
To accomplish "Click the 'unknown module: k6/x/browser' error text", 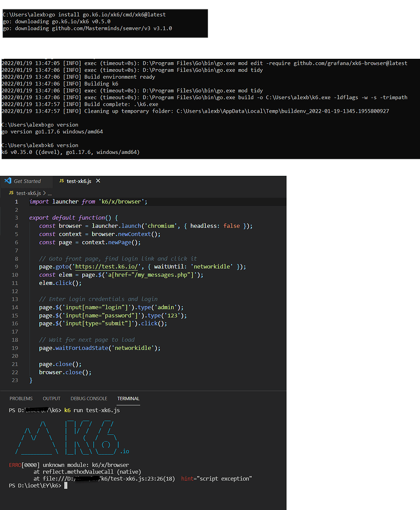I will coord(86,465).
